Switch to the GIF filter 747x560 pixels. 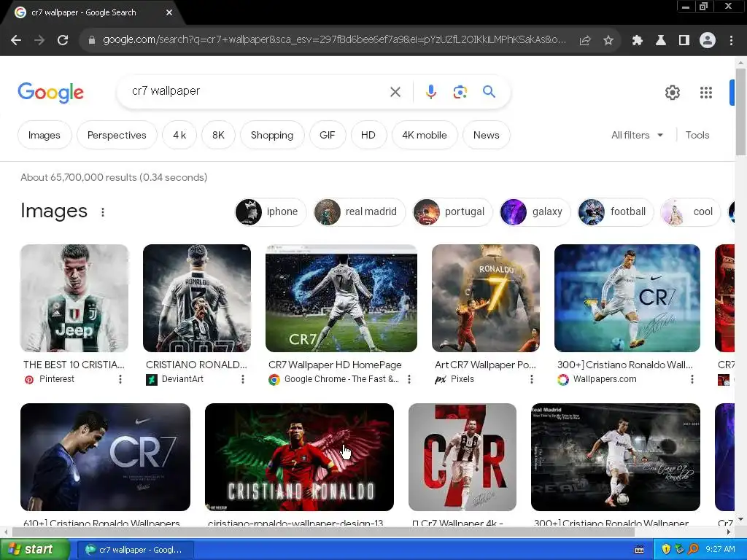(x=328, y=135)
